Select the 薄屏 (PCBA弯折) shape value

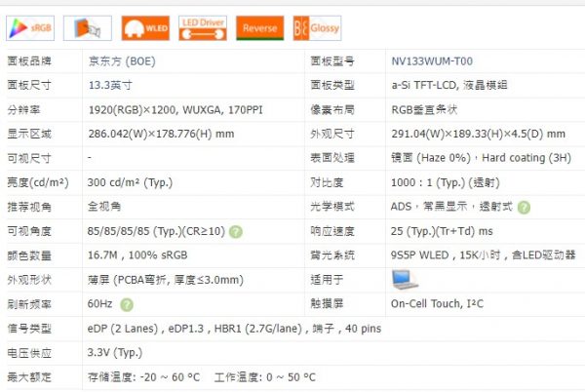click(166, 280)
